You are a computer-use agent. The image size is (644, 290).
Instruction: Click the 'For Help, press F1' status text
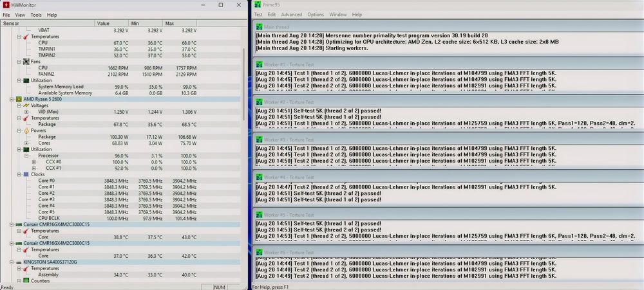(x=270, y=287)
